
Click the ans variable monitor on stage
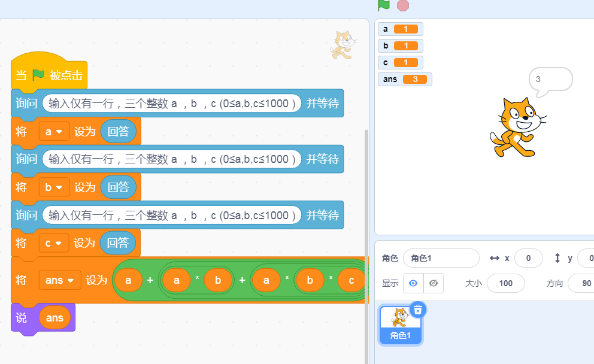click(405, 79)
